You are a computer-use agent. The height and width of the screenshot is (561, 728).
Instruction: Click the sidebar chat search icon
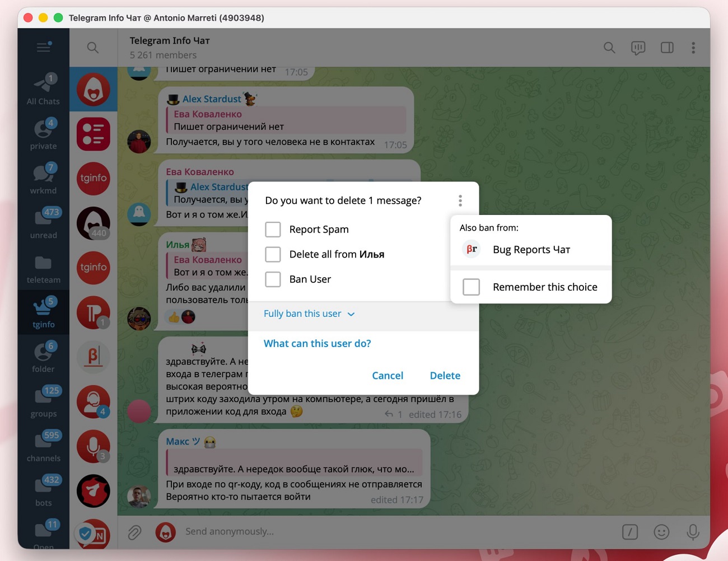(93, 48)
